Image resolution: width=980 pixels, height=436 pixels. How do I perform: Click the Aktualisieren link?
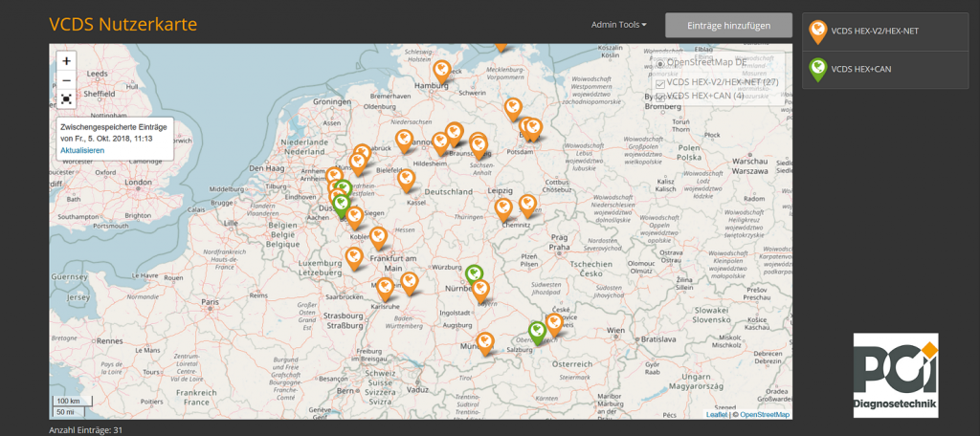(x=82, y=150)
